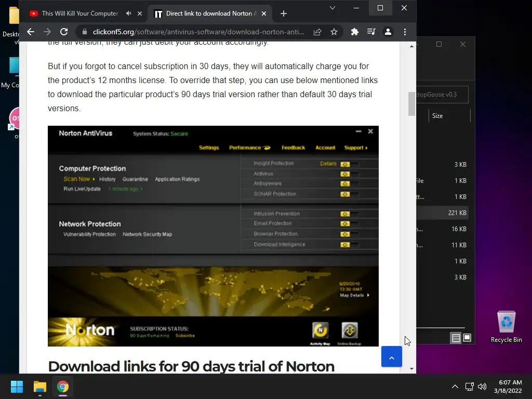The width and height of the screenshot is (532, 399).
Task: Open the Chrome profile avatar icon
Action: pos(388,32)
